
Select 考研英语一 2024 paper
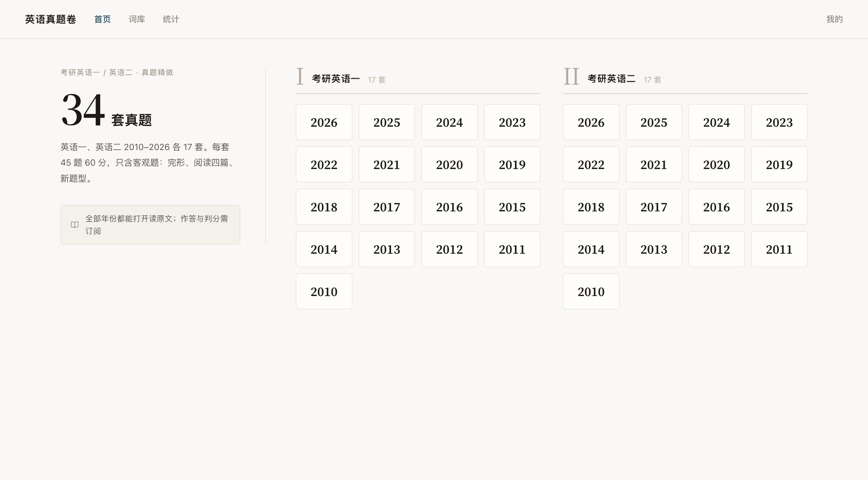click(449, 122)
